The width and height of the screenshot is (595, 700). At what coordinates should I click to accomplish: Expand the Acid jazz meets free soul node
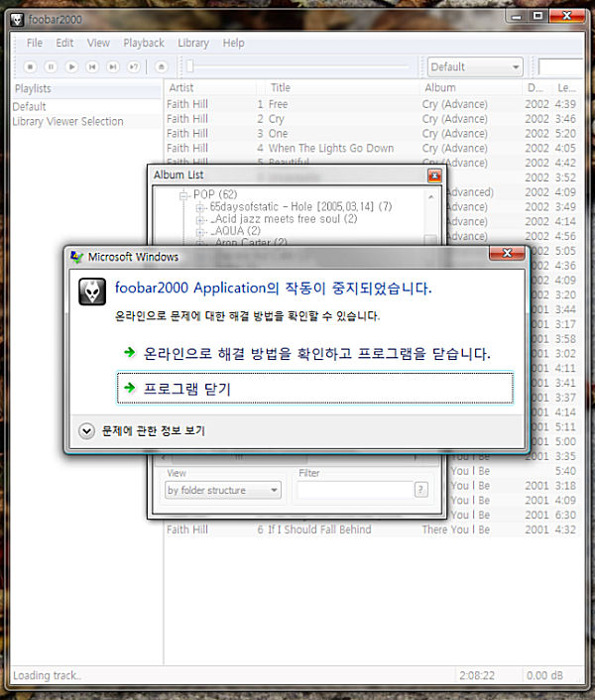coord(200,220)
